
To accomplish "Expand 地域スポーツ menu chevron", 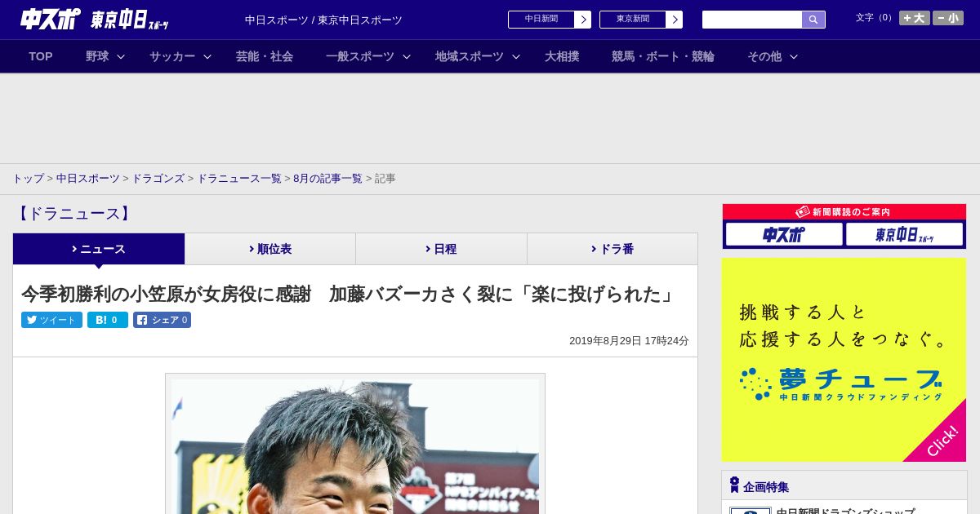I will pyautogui.click(x=516, y=56).
